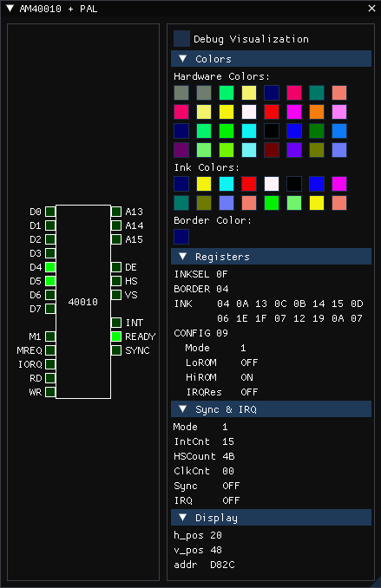Click the VS pin indicator
Image resolution: width=381 pixels, height=588 pixels.
pos(116,295)
